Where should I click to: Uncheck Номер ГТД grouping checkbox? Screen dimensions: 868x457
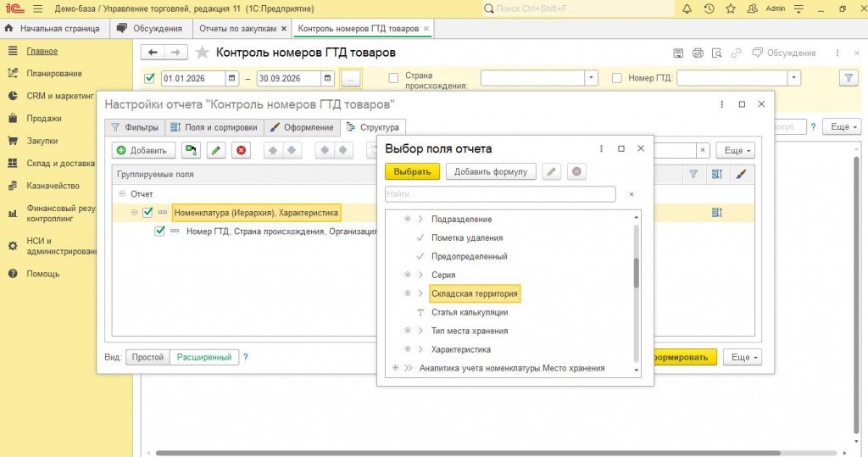(159, 231)
